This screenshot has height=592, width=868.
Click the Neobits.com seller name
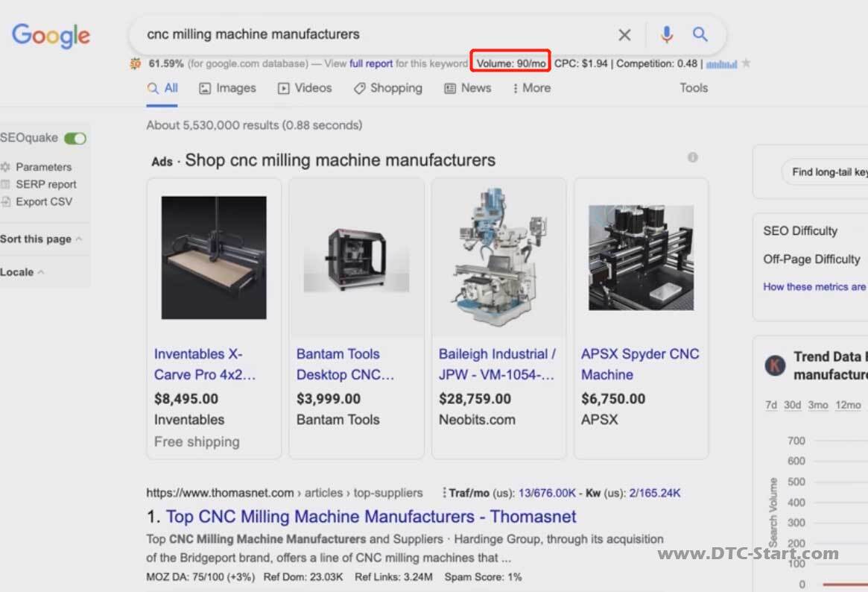click(477, 420)
